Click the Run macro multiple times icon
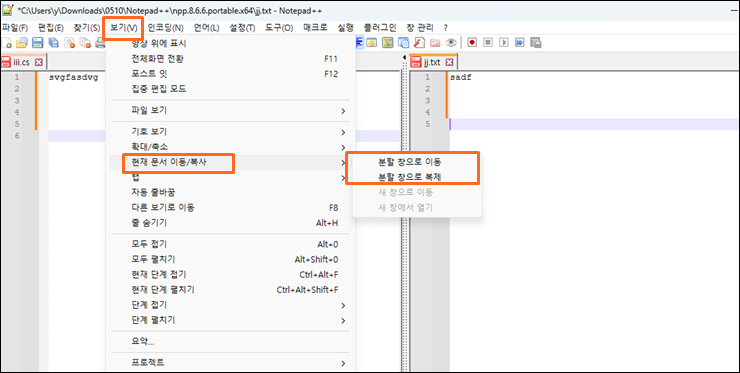This screenshot has width=740, height=373. point(520,43)
